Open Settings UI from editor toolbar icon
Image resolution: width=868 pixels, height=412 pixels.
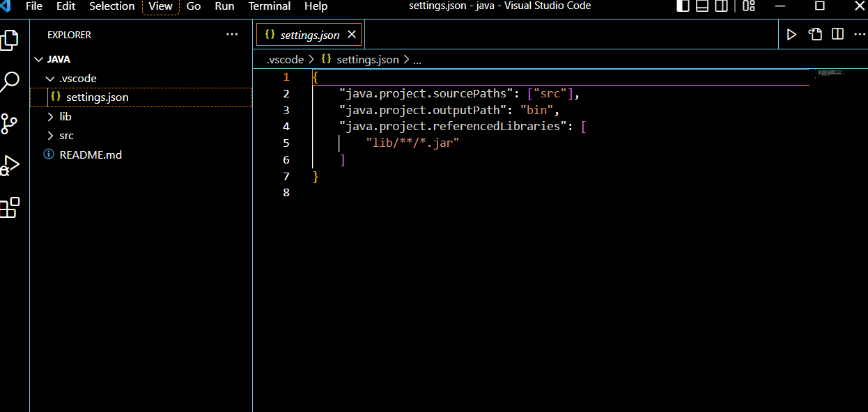[x=815, y=34]
